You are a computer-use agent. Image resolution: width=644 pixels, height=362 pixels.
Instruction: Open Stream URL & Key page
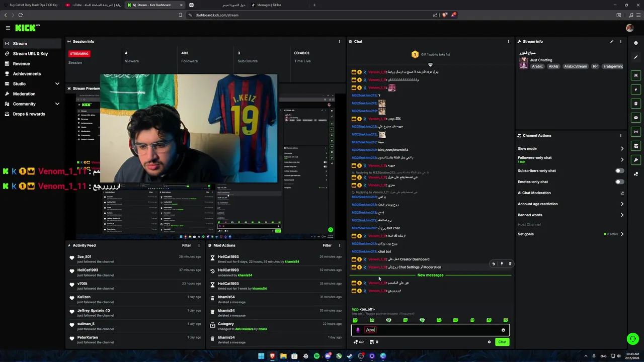[33, 54]
